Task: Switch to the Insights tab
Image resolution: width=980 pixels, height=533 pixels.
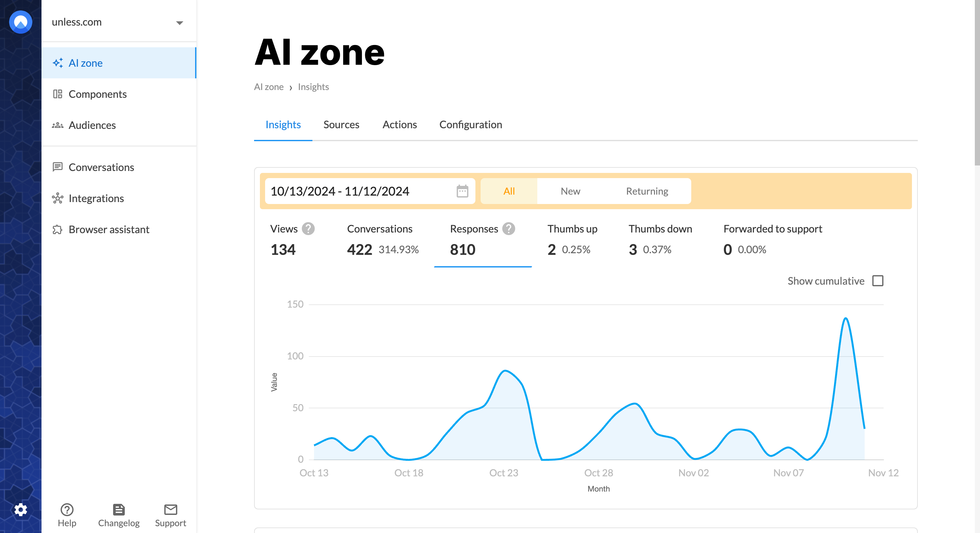Action: 283,125
